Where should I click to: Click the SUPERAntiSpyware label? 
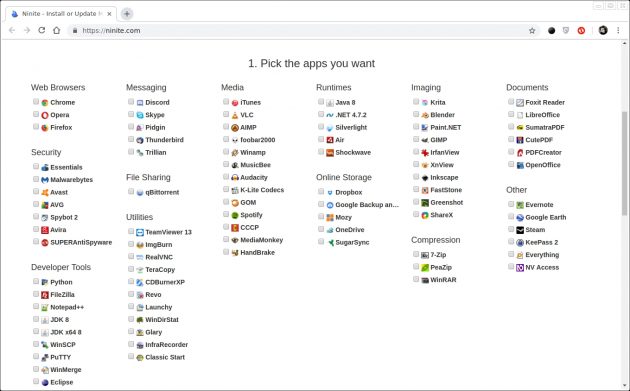[81, 243]
